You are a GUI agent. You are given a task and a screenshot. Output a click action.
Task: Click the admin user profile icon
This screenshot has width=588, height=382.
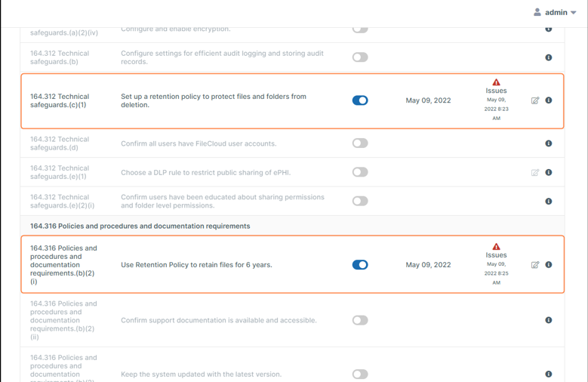point(537,12)
